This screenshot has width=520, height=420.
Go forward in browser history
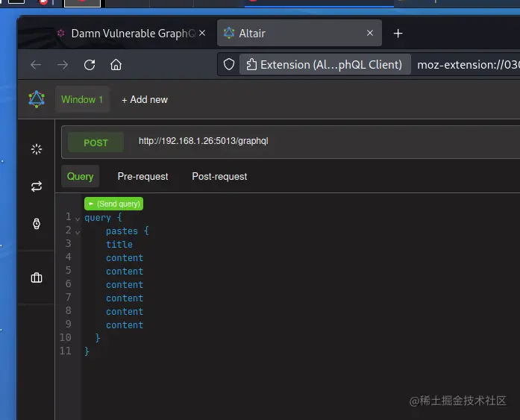63,65
